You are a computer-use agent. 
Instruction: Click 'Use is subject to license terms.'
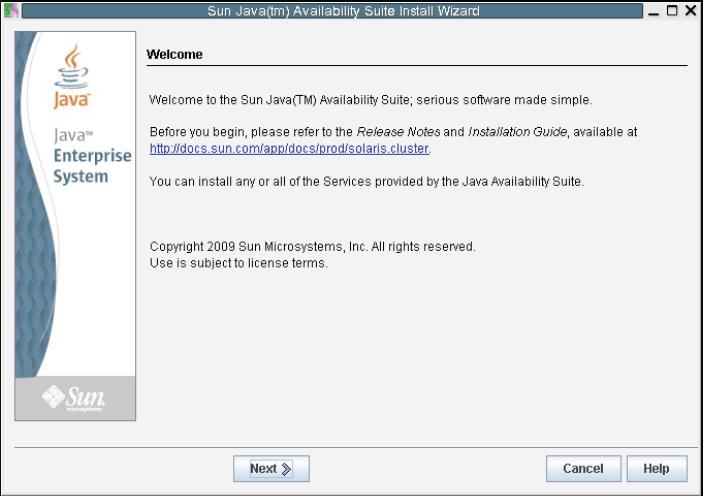239,263
